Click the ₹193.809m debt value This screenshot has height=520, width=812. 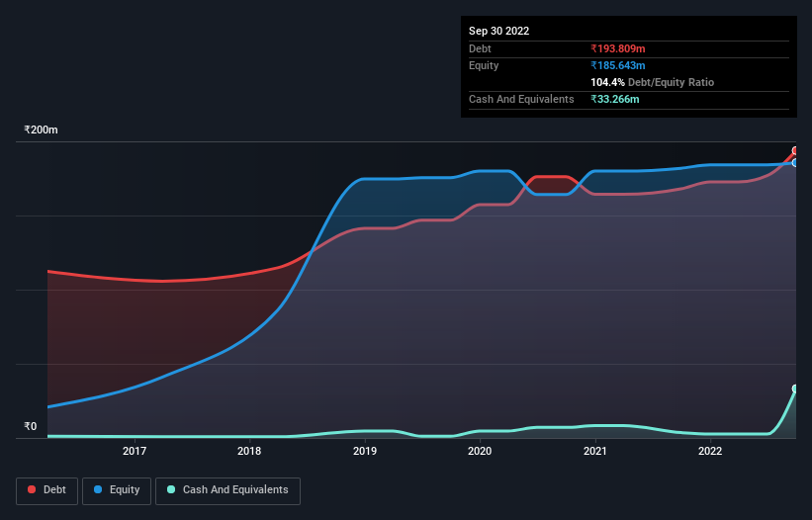[618, 48]
